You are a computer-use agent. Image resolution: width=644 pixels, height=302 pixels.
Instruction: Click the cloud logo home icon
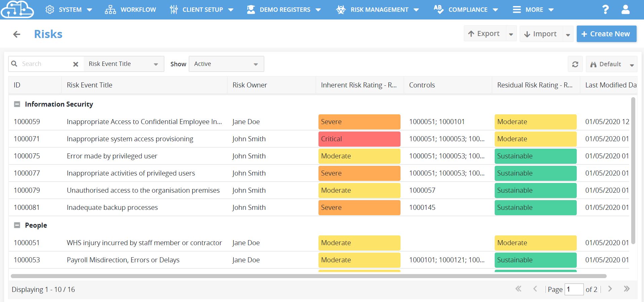(17, 9)
